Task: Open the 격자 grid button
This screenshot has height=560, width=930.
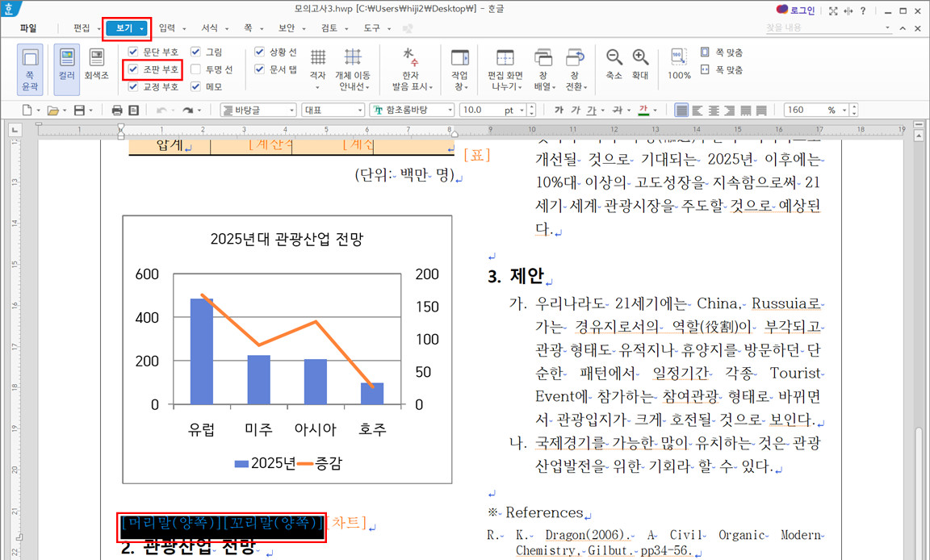Action: tap(318, 69)
